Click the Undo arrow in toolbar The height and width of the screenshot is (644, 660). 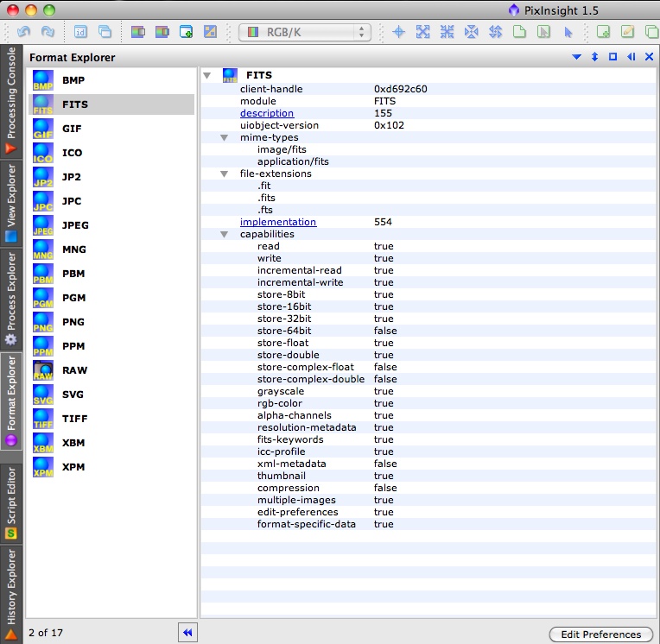pyautogui.click(x=23, y=32)
